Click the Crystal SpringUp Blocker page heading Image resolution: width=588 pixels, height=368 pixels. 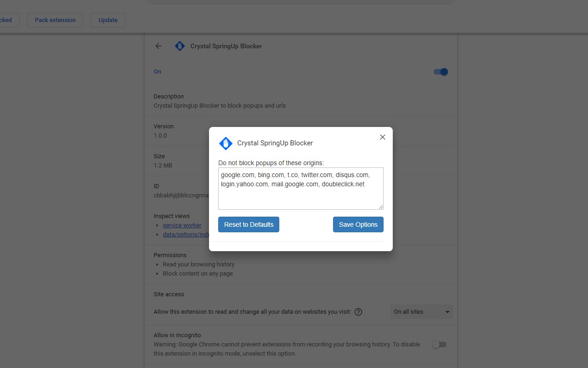pos(226,46)
